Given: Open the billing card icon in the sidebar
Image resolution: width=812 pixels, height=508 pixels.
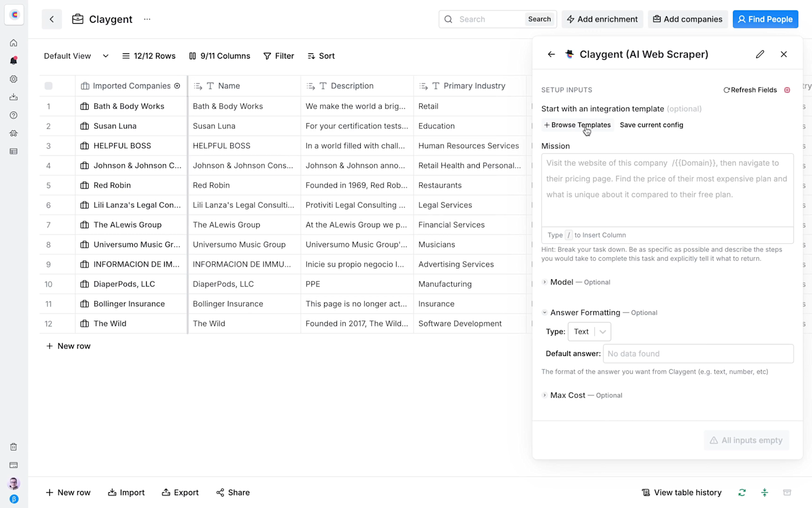Looking at the screenshot, I should click(13, 465).
